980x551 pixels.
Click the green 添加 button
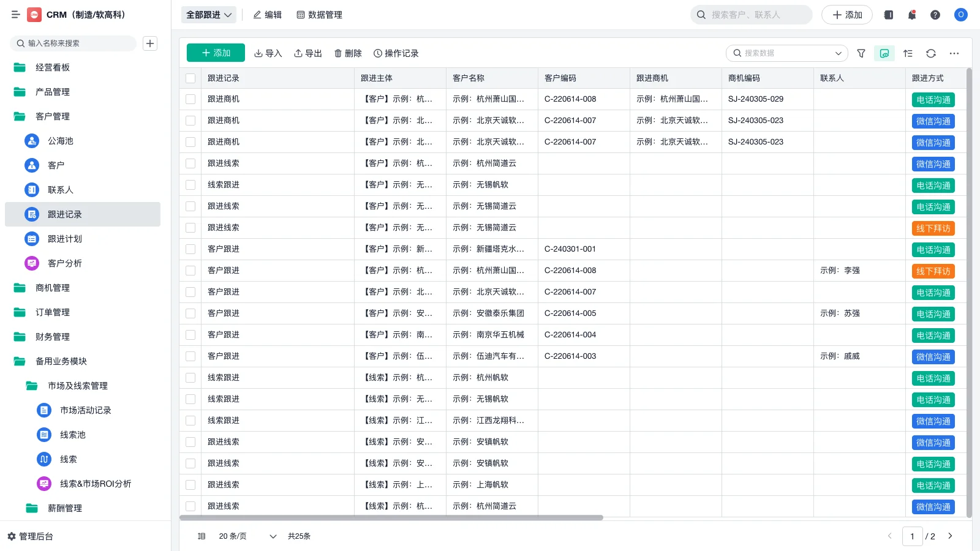[x=215, y=53]
